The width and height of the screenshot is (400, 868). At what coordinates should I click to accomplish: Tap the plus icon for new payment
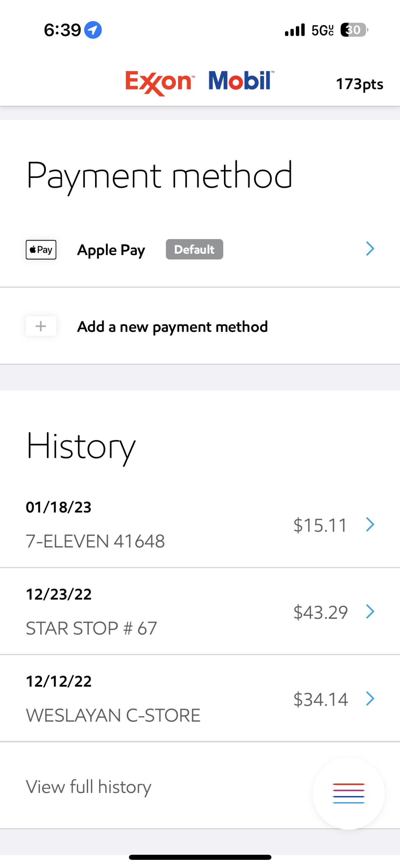pos(41,326)
